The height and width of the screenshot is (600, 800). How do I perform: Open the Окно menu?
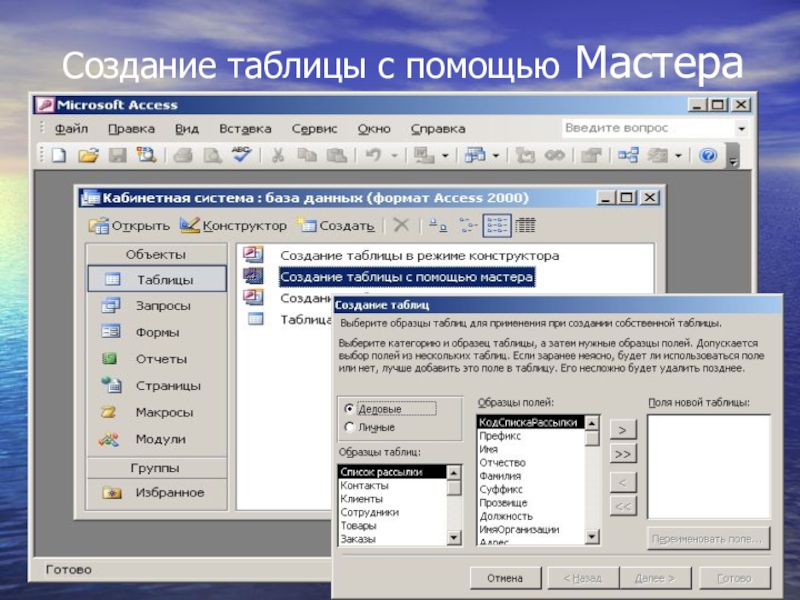[374, 129]
